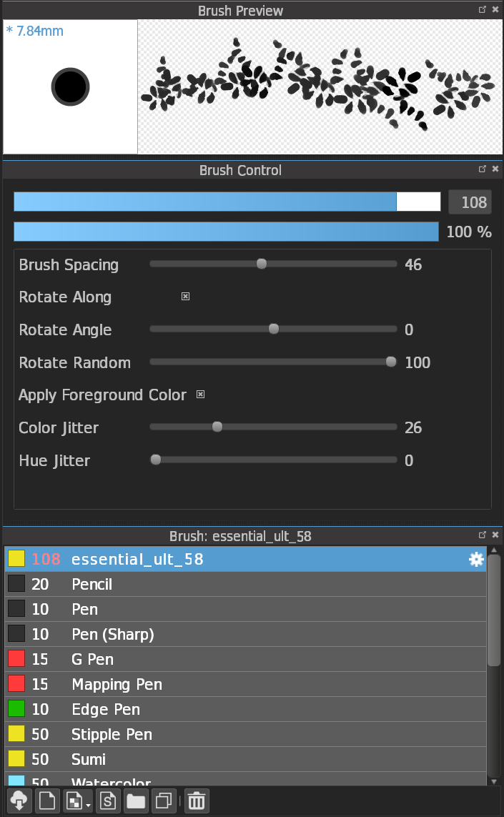Delete the selected brush with trash icon
Screen dimensions: 504x817
click(197, 801)
